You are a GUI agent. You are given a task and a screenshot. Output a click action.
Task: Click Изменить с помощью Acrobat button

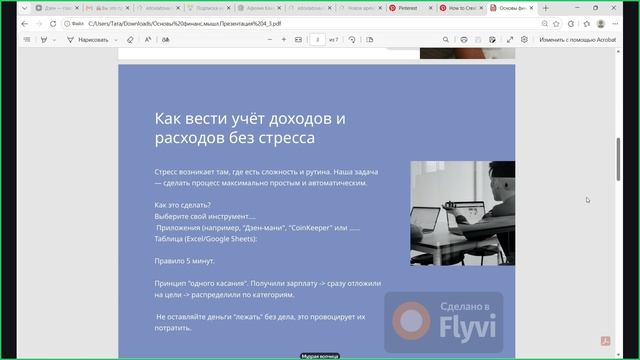578,40
